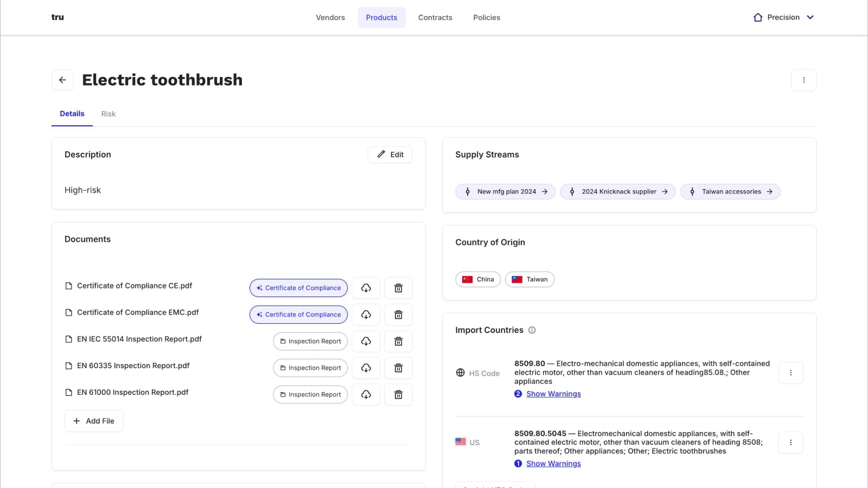Expand Show Warnings under HS Code 8509.80
The image size is (868, 488).
(x=553, y=394)
